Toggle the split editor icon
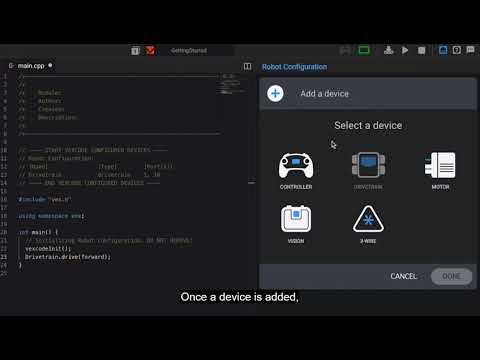The image size is (480, 360). click(x=247, y=67)
